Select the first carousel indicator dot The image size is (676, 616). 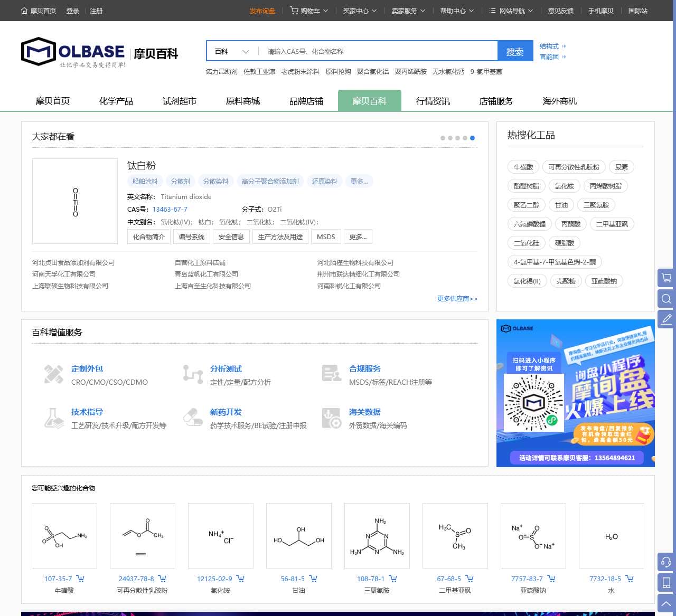tap(443, 138)
